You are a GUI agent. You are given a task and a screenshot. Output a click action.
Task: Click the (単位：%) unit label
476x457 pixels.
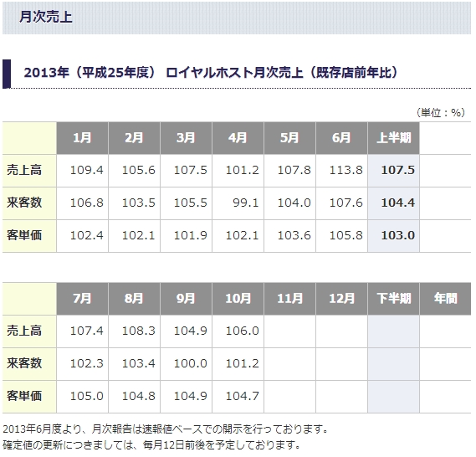tap(441, 113)
